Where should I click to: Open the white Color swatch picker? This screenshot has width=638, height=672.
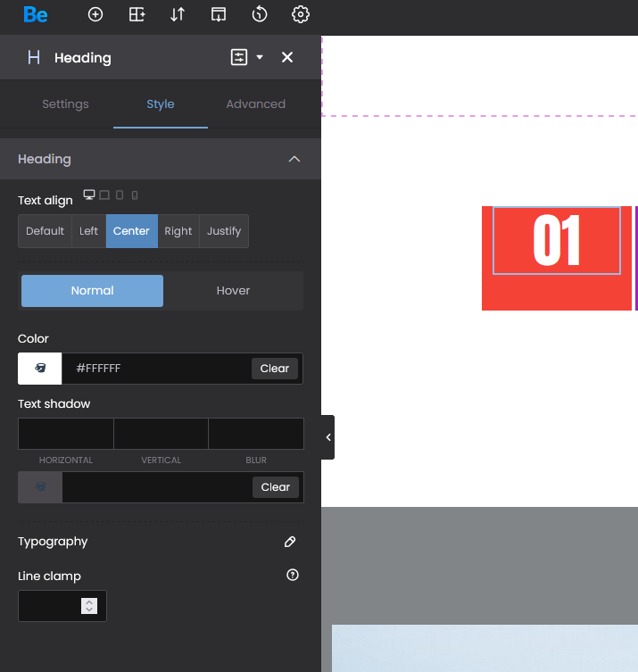click(x=40, y=369)
